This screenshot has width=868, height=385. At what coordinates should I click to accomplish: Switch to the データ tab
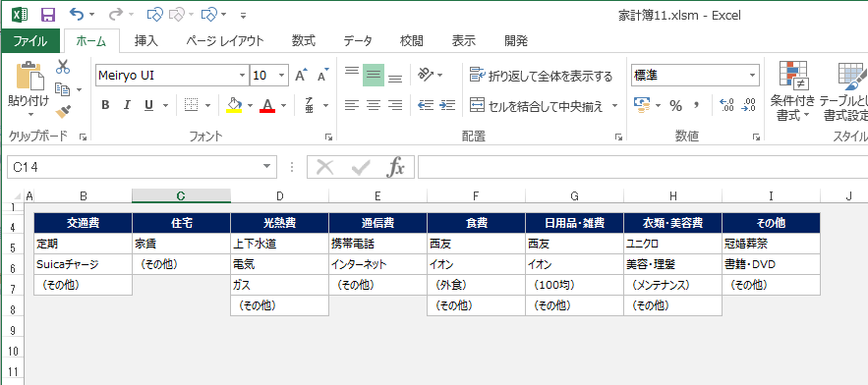358,41
